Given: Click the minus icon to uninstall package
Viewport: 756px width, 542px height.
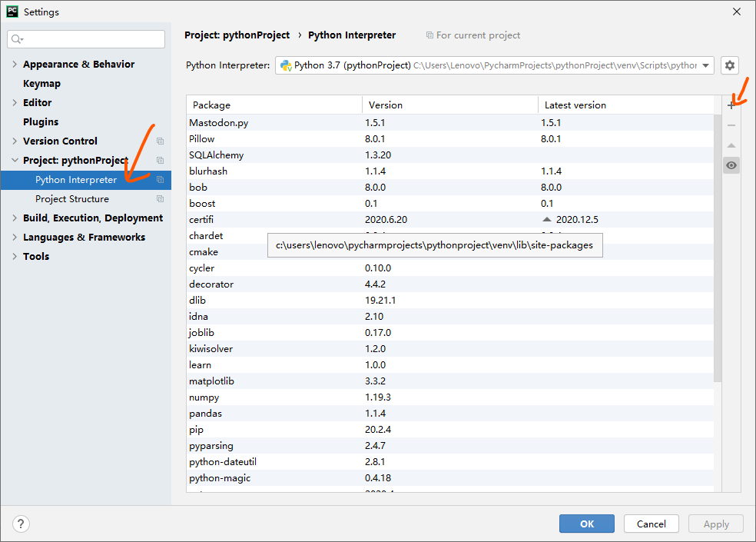Looking at the screenshot, I should click(x=731, y=125).
